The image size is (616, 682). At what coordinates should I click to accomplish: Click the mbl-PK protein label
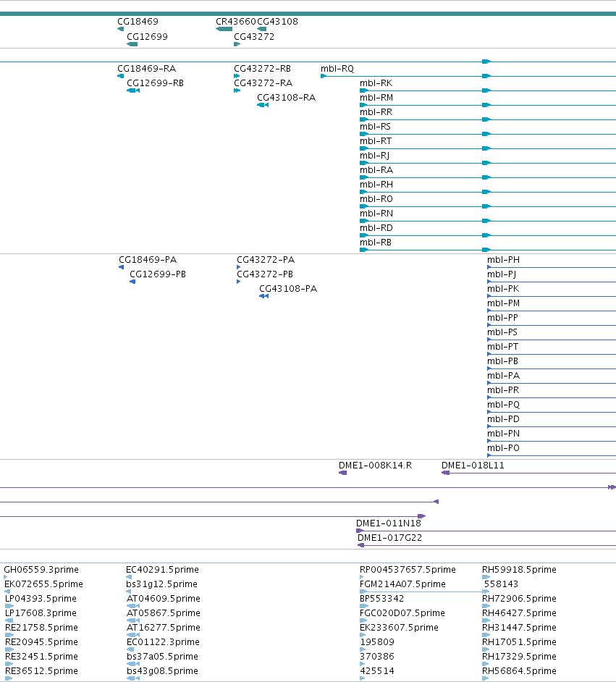pyautogui.click(x=503, y=289)
